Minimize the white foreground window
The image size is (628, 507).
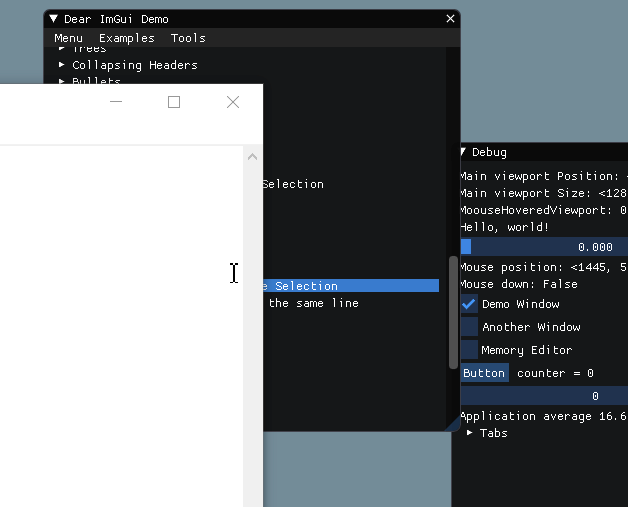coord(116,102)
